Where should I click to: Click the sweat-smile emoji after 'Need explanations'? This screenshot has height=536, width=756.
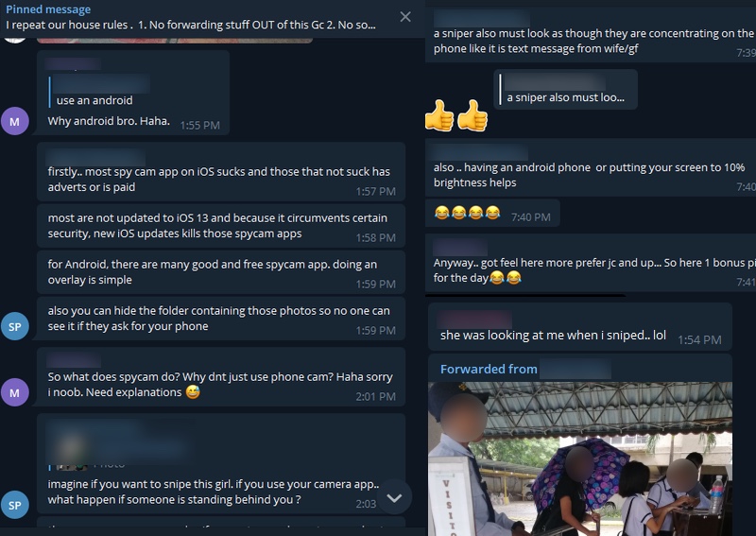tap(193, 392)
